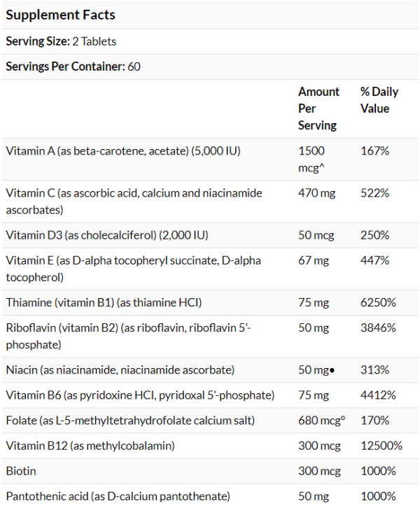Select the Vitamin A beta-carotene row label

pos(123,151)
